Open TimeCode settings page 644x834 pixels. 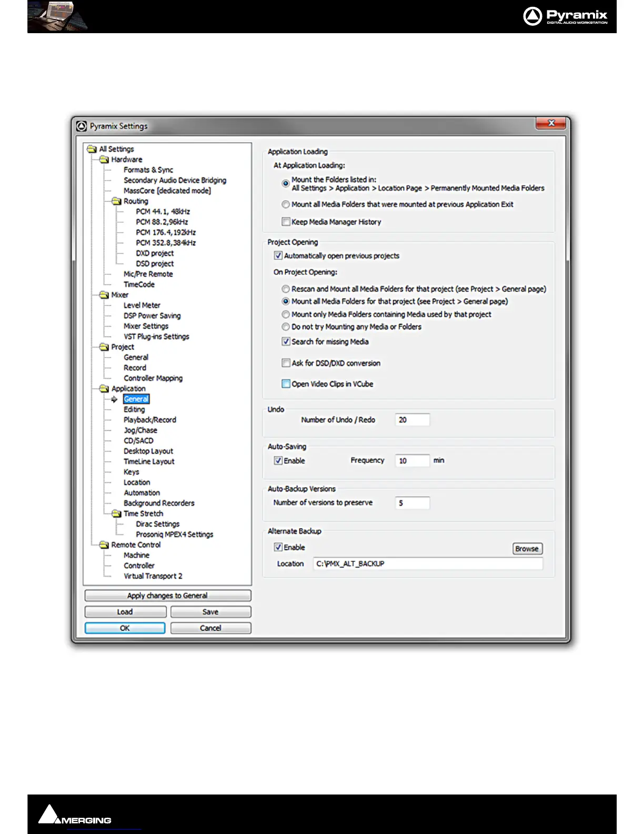click(x=139, y=284)
